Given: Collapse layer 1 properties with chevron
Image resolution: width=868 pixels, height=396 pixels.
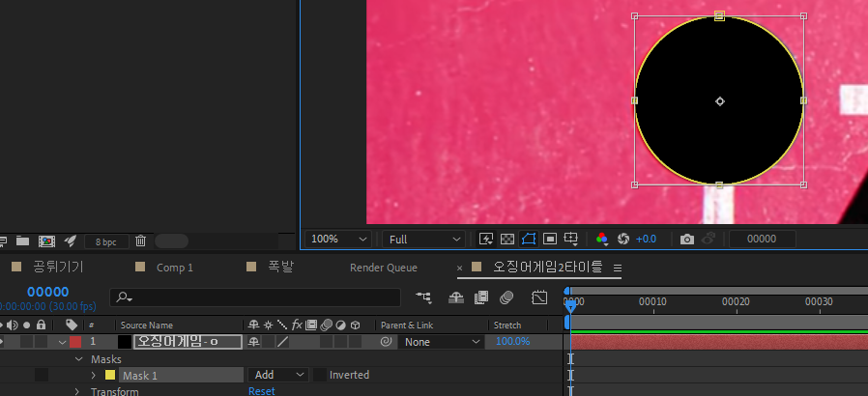Looking at the screenshot, I should [63, 342].
